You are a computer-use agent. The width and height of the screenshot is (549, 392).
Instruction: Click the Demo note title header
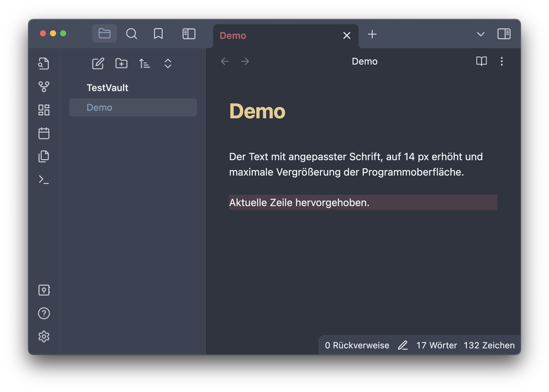[365, 61]
